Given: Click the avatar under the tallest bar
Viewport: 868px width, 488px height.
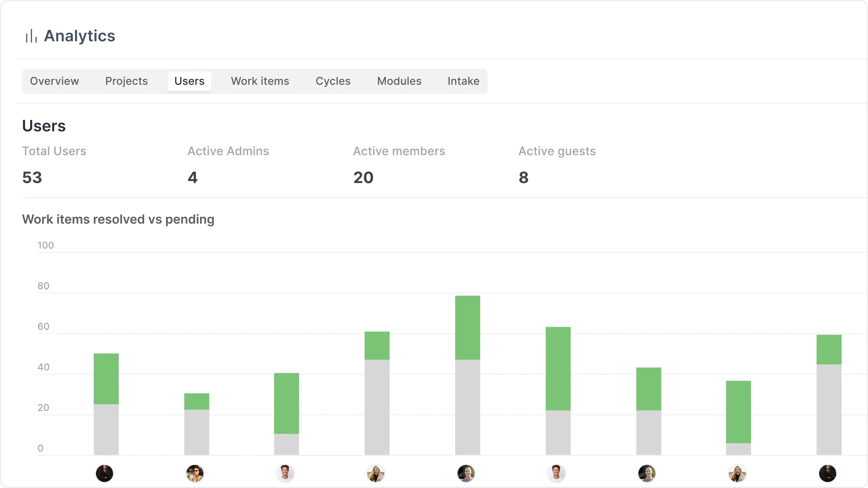Looking at the screenshot, I should (x=466, y=473).
